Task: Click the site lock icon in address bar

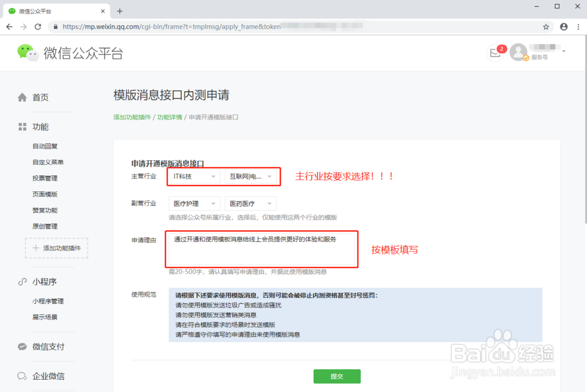Action: (x=56, y=26)
